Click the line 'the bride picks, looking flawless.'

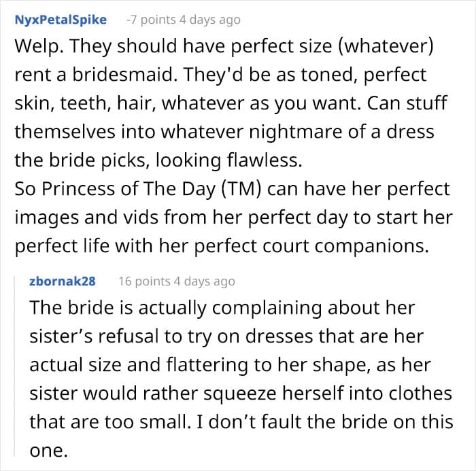click(158, 160)
